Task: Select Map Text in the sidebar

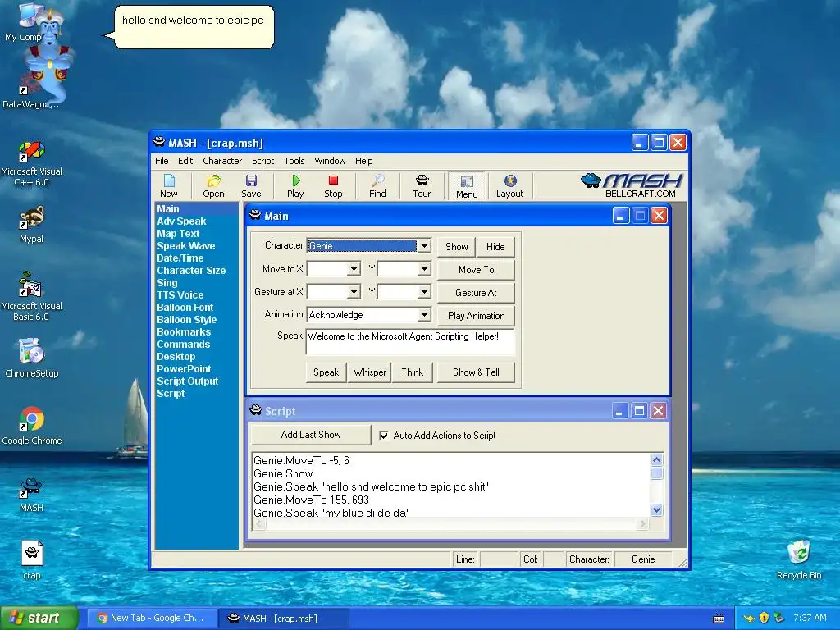Action: click(x=178, y=234)
